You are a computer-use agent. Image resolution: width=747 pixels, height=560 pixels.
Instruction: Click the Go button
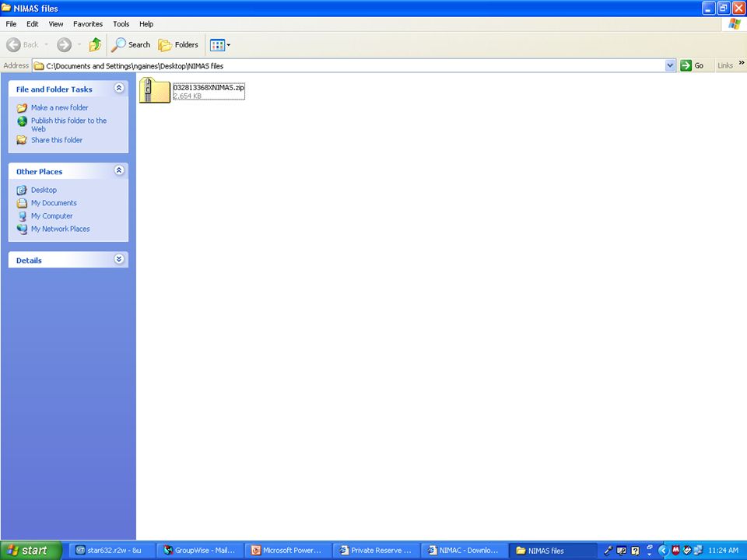pos(693,65)
